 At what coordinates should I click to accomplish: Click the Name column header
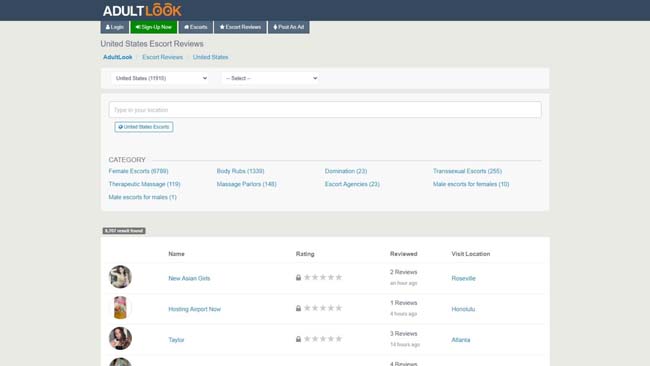point(176,254)
